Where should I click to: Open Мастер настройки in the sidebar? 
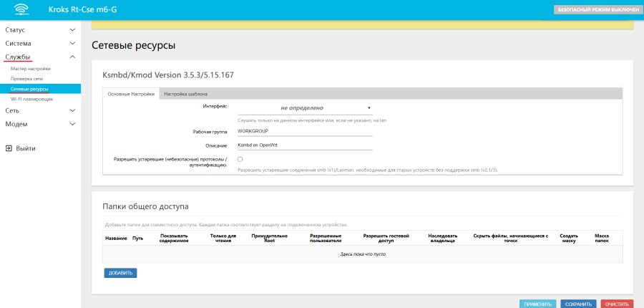tap(31, 68)
